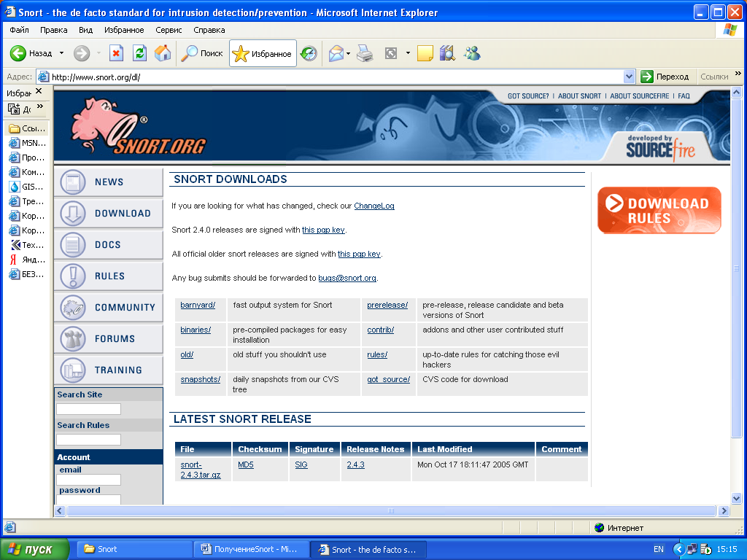Click the Community section icon

[x=73, y=307]
